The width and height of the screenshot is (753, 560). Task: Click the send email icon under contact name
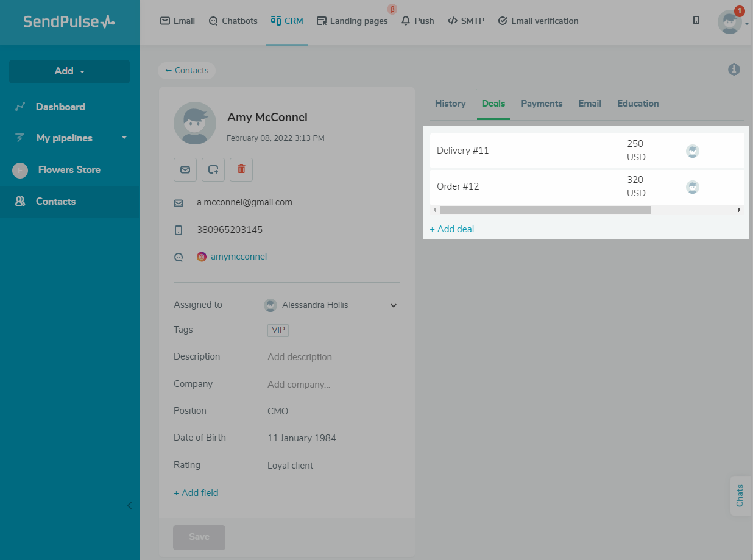click(185, 169)
